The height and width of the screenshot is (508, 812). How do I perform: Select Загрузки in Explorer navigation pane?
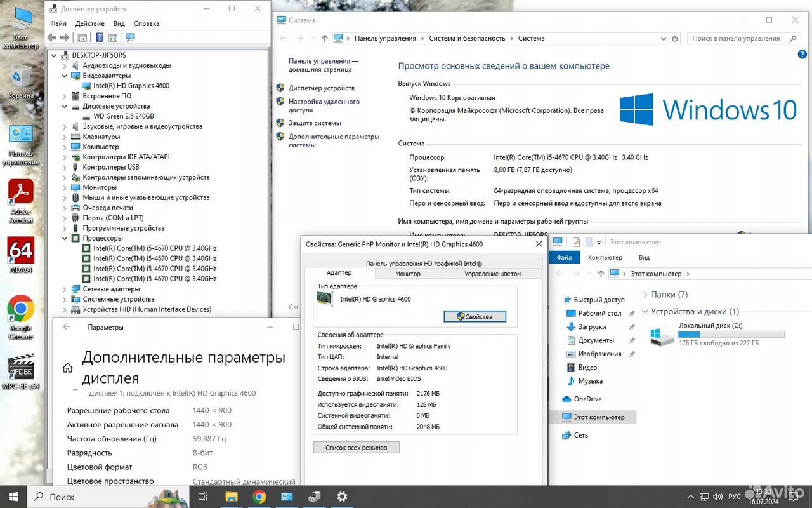click(592, 327)
